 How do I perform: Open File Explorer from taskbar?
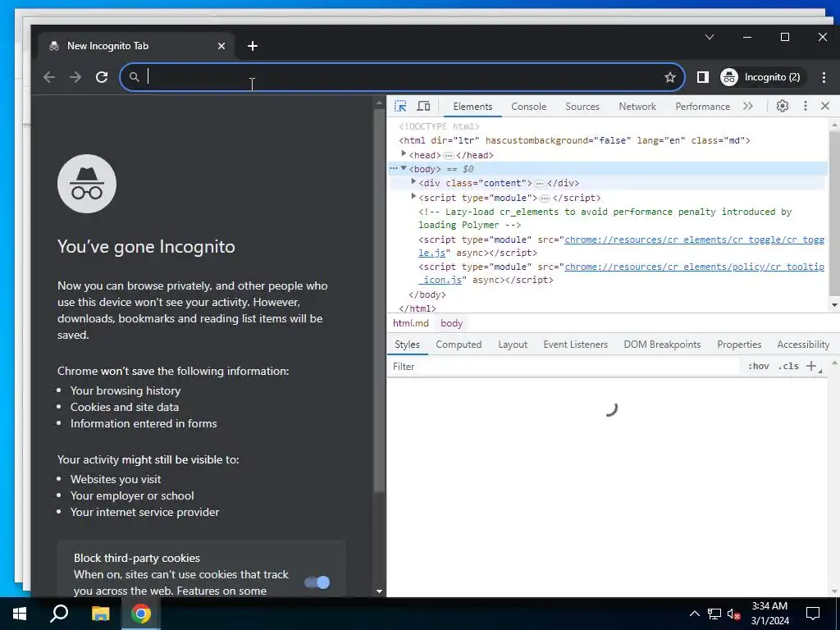tap(100, 614)
